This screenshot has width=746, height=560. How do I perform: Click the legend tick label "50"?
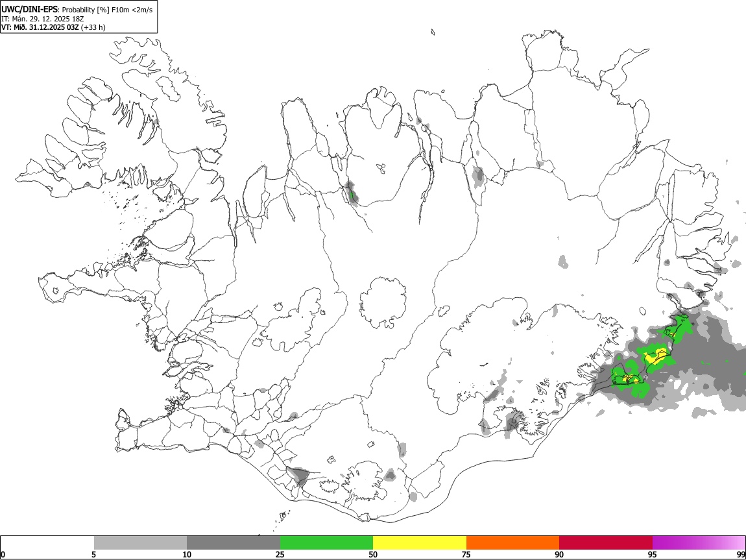373,554
